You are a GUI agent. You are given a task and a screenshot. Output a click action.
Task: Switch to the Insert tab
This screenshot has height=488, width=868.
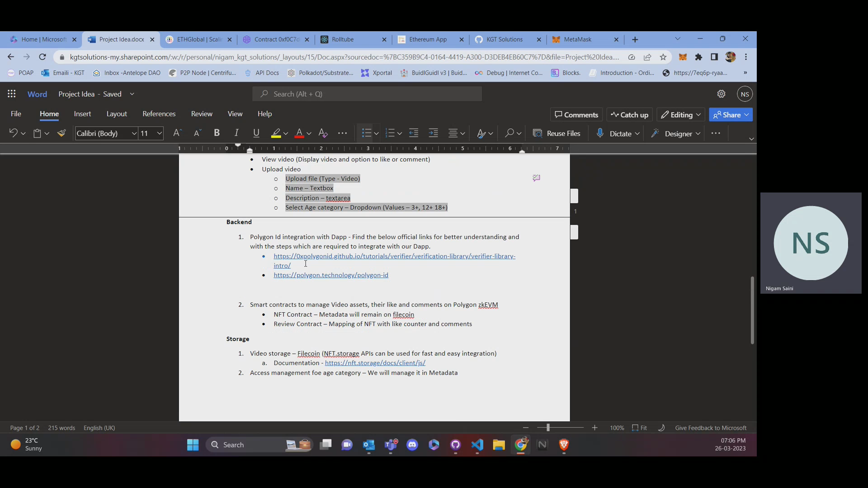click(82, 114)
